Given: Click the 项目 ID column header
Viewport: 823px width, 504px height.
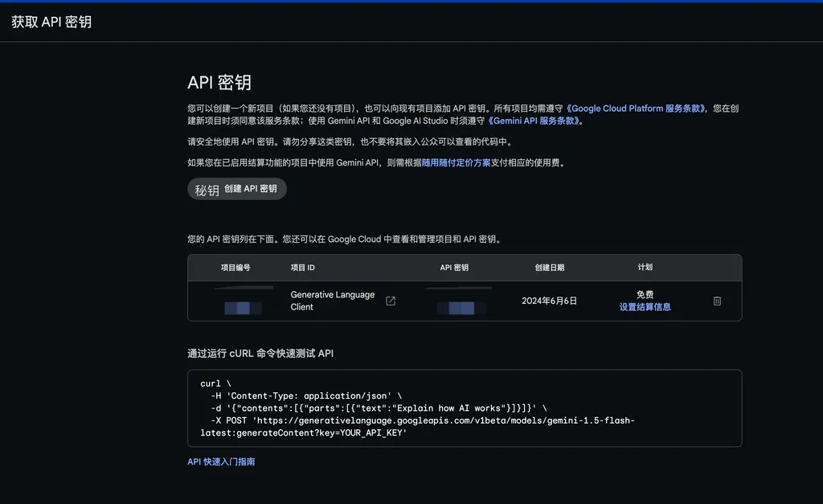Looking at the screenshot, I should 303,268.
